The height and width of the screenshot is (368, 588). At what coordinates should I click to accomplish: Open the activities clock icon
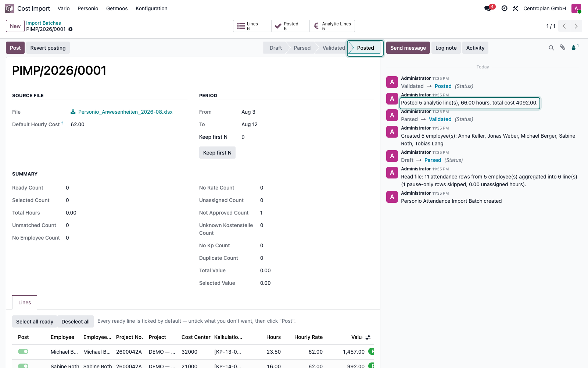(x=505, y=8)
